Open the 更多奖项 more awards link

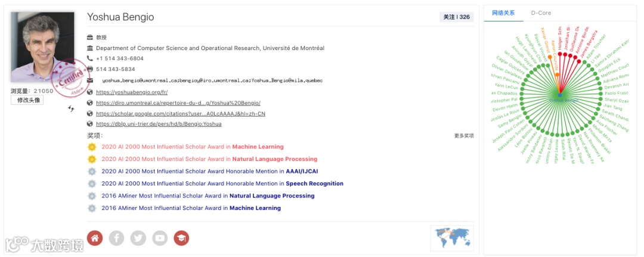[x=464, y=136]
